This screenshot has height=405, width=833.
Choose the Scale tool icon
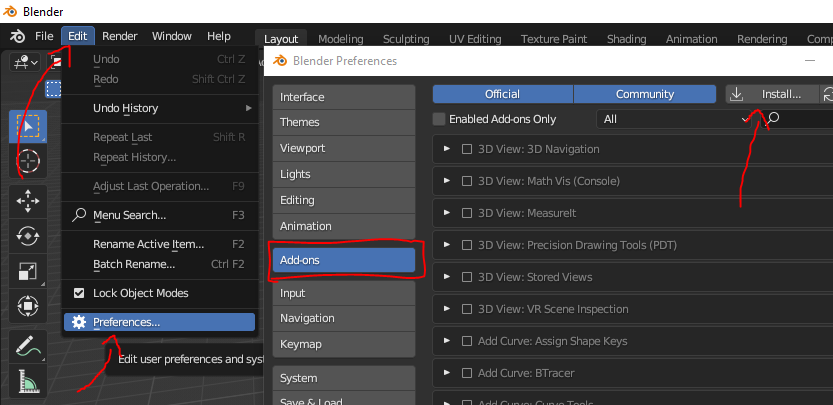tap(28, 271)
